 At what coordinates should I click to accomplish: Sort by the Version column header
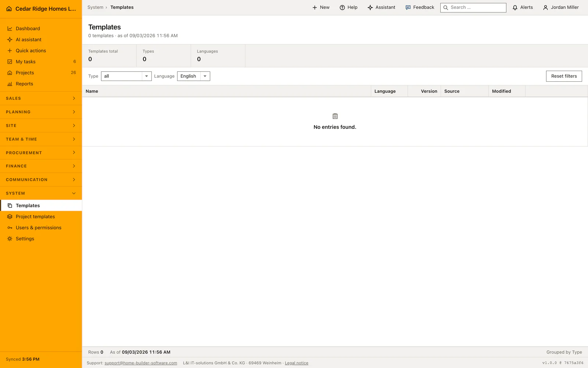424,91
